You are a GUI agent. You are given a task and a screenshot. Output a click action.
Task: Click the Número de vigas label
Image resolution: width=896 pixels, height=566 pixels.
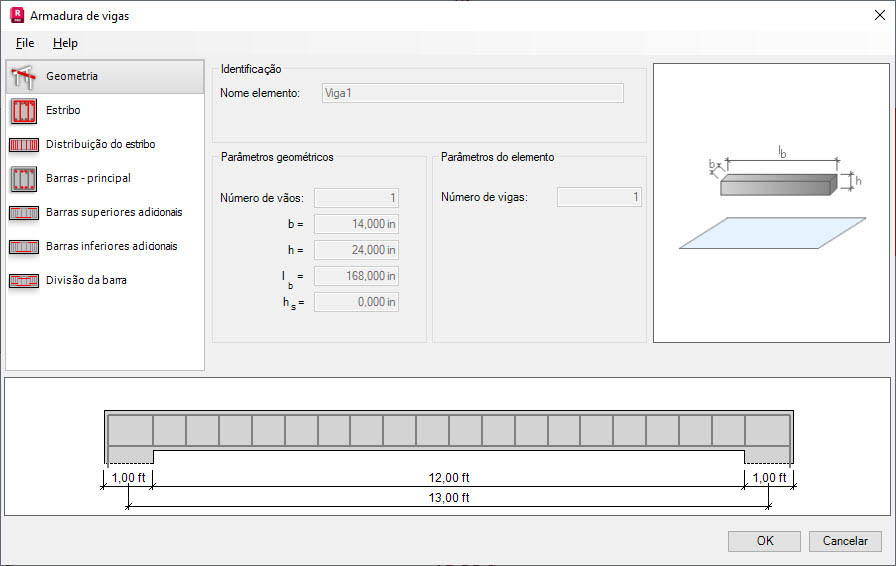(x=485, y=197)
